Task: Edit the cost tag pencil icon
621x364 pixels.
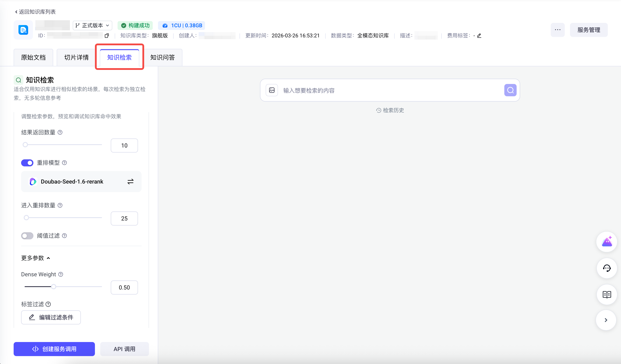Action: [479, 36]
